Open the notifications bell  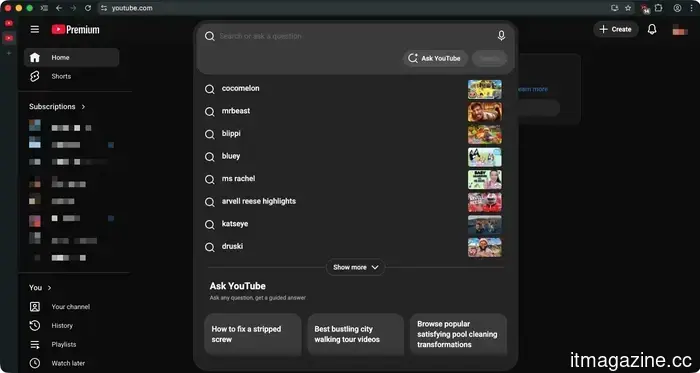(x=652, y=29)
